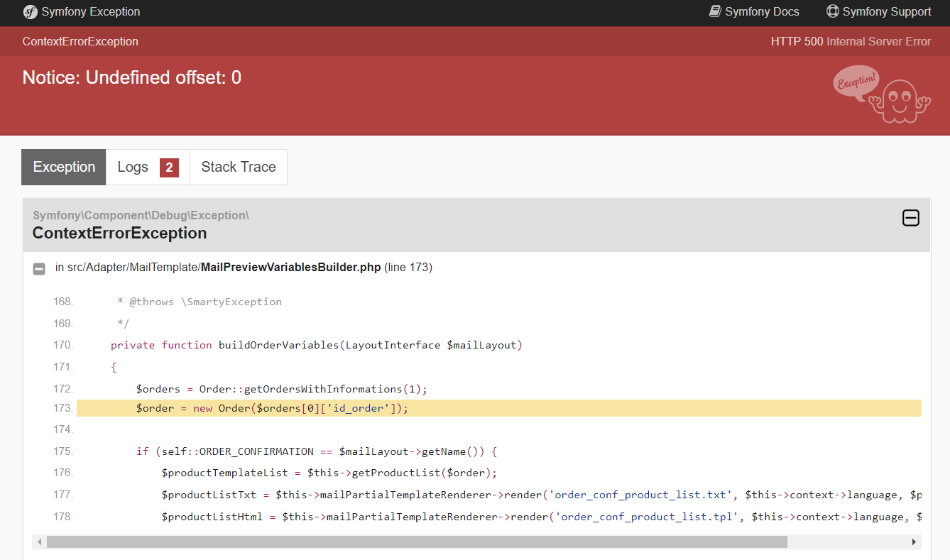Open Symfony Support link
Image resolution: width=950 pixels, height=560 pixels.
(x=878, y=12)
